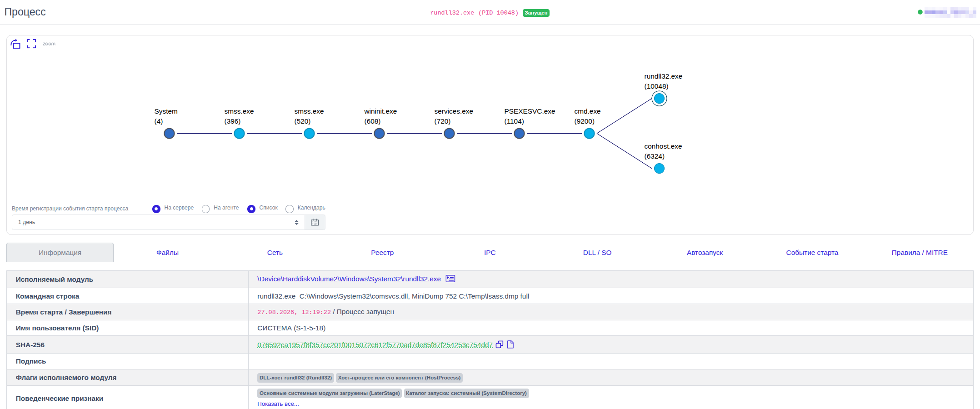980x409 pixels.
Task: Open the file icon beside SHA-256 hash
Action: 510,344
